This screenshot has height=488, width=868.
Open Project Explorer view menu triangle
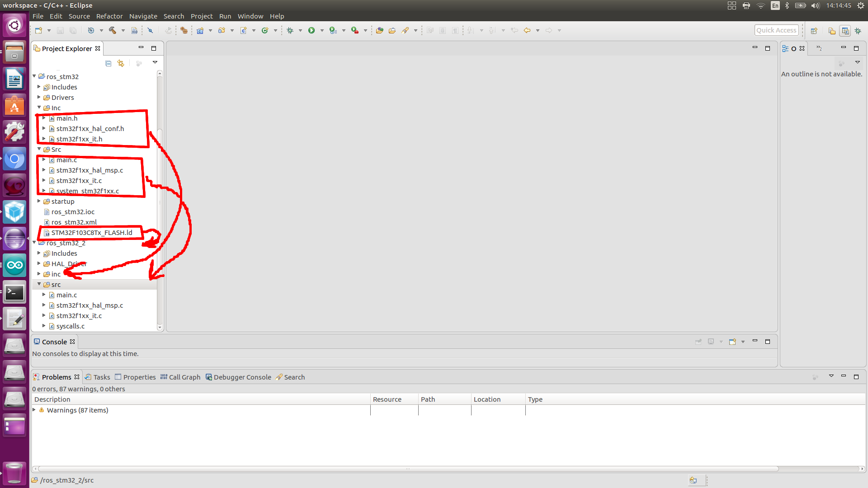(155, 62)
